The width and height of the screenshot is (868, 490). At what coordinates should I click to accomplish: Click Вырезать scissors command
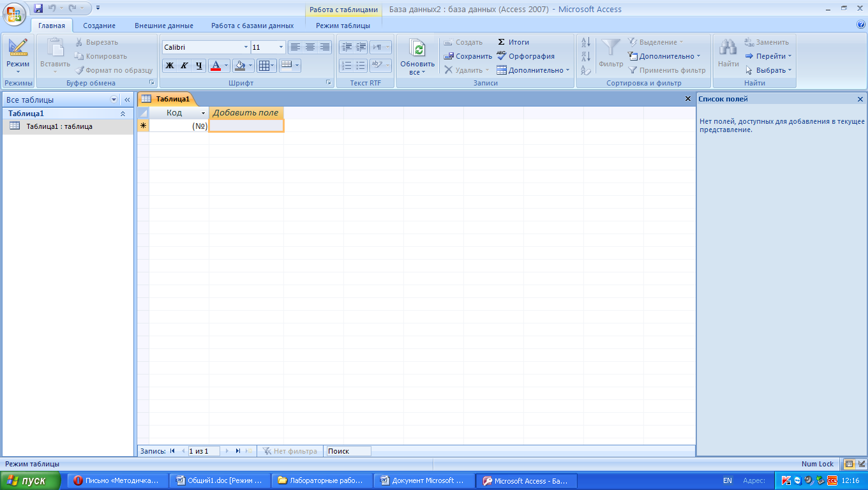[97, 42]
